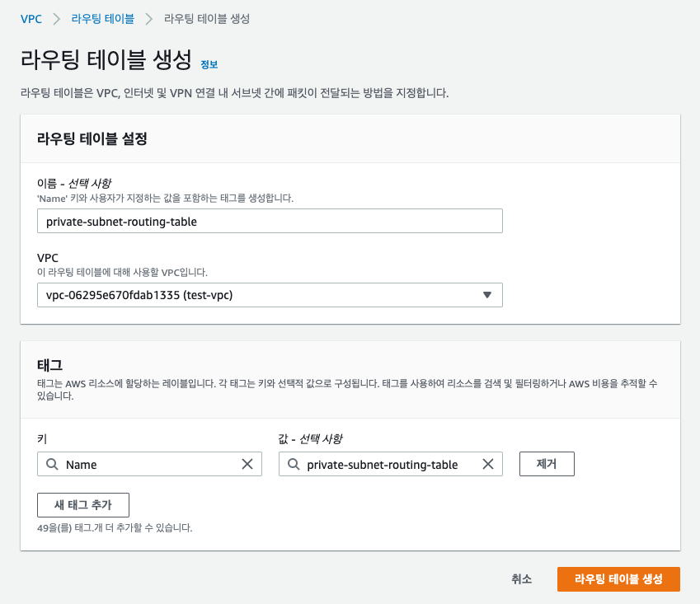Screen dimensions: 700x604
Task: Open the 정보 info link
Action: (209, 64)
